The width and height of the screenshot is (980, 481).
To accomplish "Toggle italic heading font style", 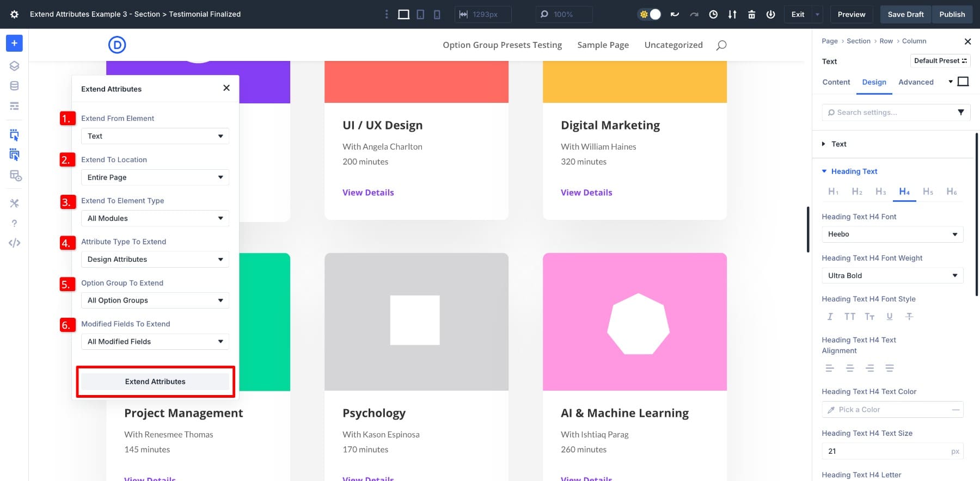I will click(x=830, y=317).
